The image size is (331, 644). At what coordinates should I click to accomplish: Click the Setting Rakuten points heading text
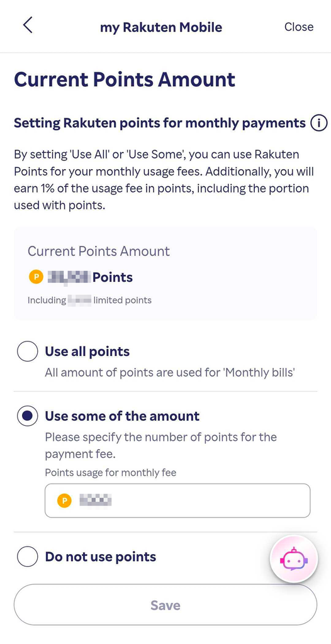click(x=160, y=123)
